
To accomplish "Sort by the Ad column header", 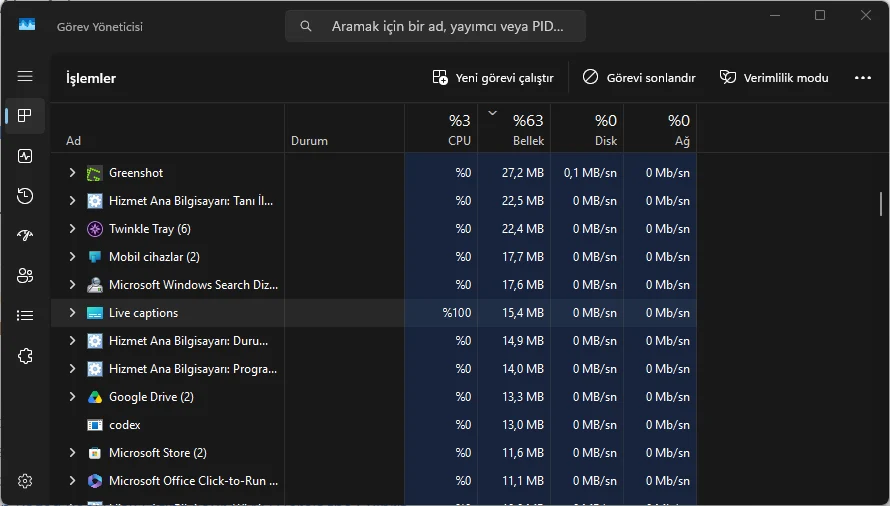I will [x=168, y=128].
